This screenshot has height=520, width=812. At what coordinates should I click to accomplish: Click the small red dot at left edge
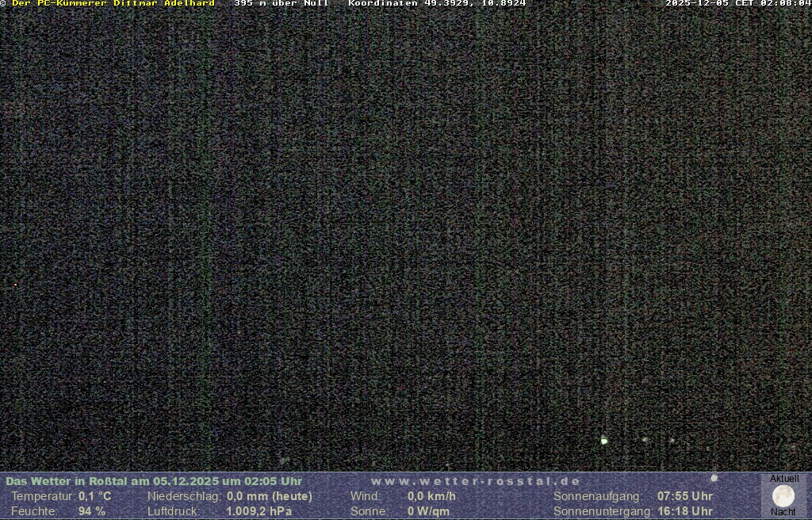[15, 285]
